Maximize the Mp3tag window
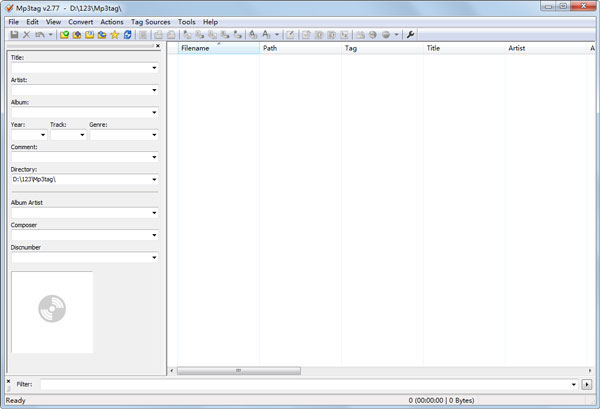The image size is (600, 409). (563, 6)
